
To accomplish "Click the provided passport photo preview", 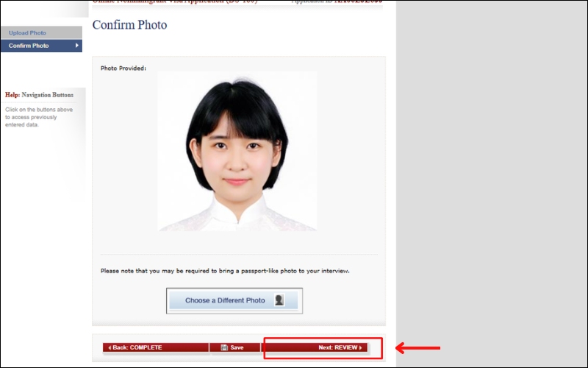I will (237, 152).
